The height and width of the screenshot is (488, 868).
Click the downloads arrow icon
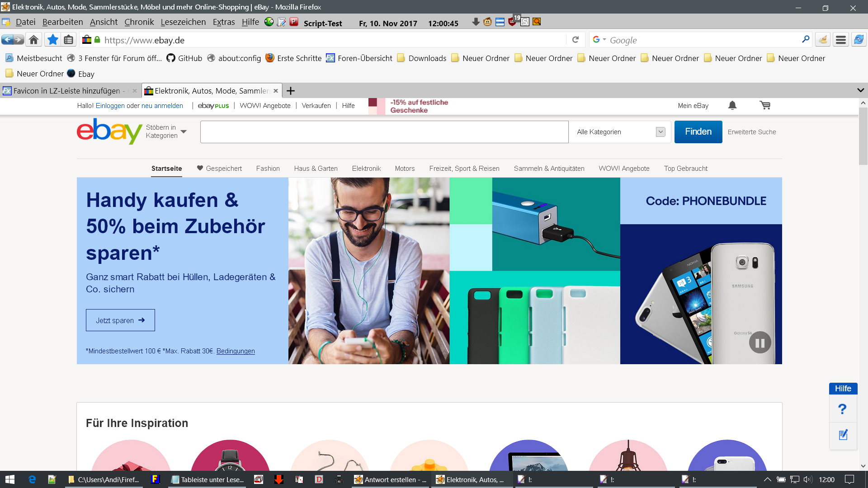click(x=476, y=22)
